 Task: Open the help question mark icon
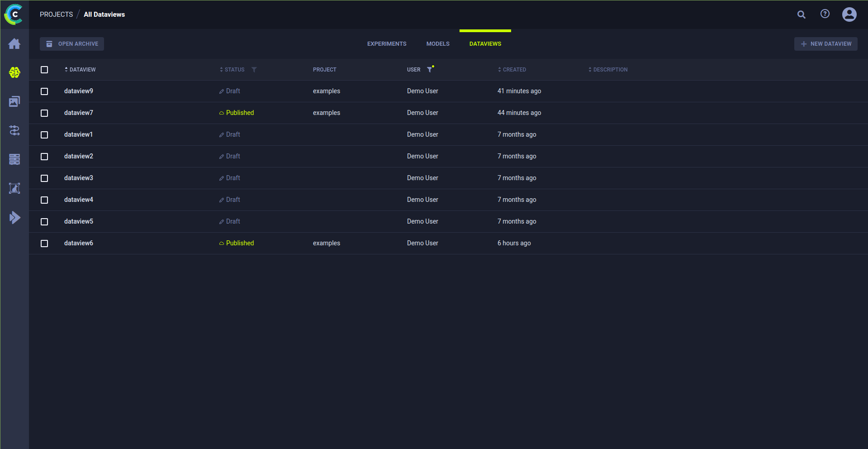(825, 14)
